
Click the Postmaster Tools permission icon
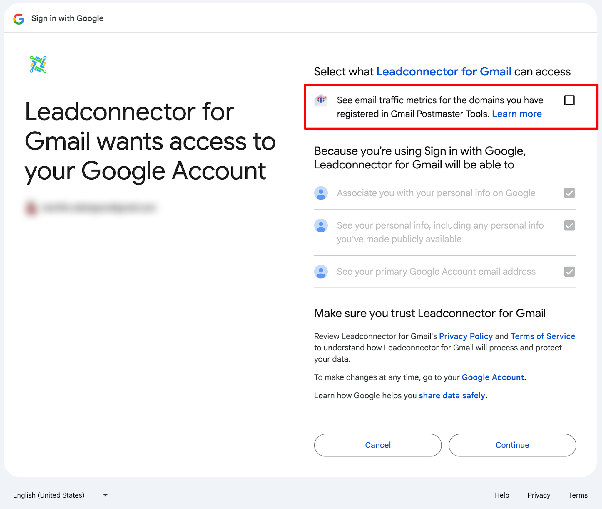tap(321, 101)
